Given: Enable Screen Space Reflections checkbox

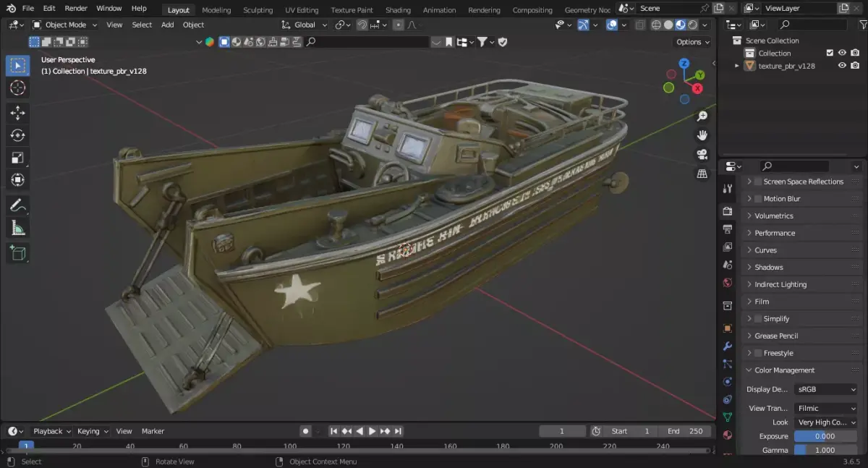Looking at the screenshot, I should pyautogui.click(x=758, y=182).
